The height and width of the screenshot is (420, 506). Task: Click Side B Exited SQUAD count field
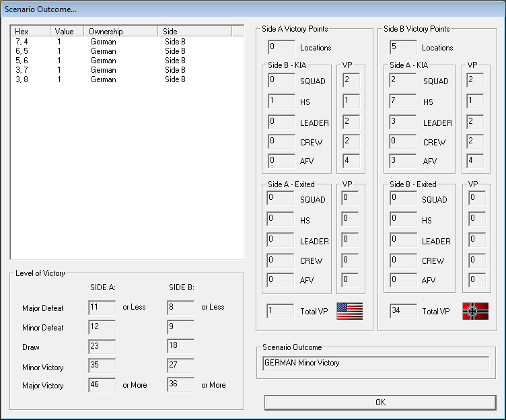pyautogui.click(x=403, y=198)
